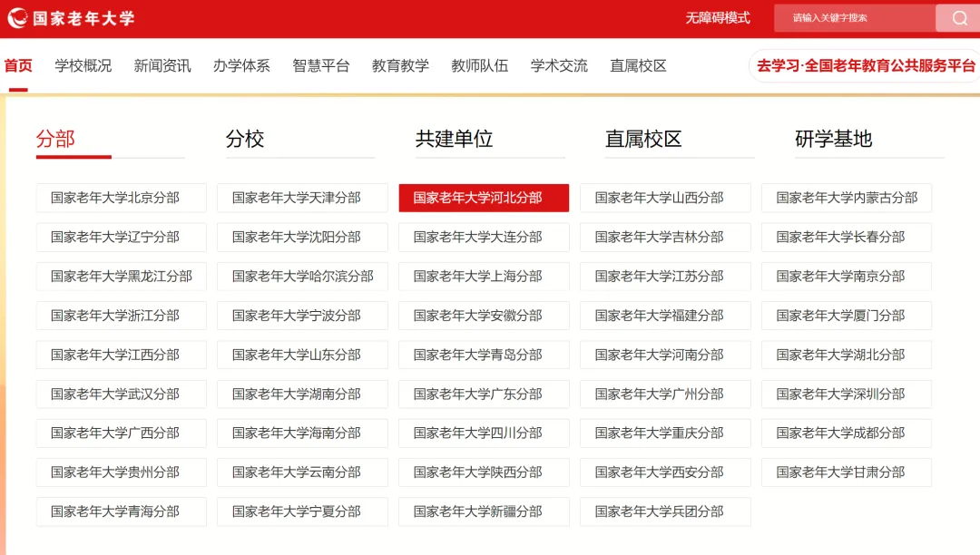
Task: Open the 教育教学 menu
Action: [401, 65]
